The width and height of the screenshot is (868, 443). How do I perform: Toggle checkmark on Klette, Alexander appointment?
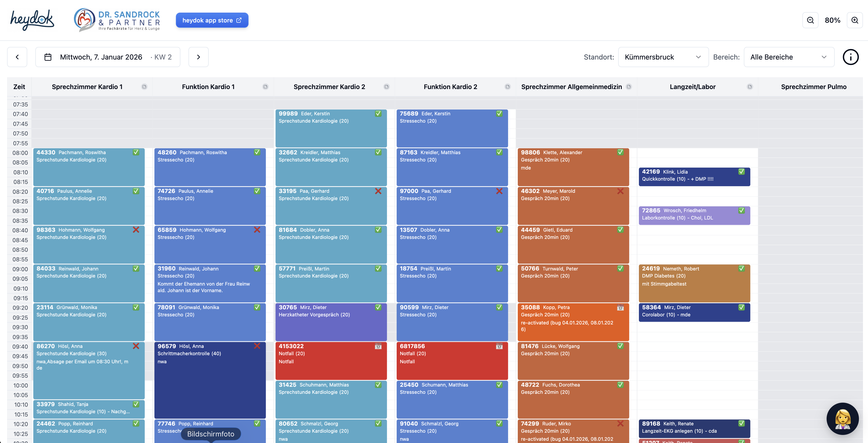coord(620,152)
